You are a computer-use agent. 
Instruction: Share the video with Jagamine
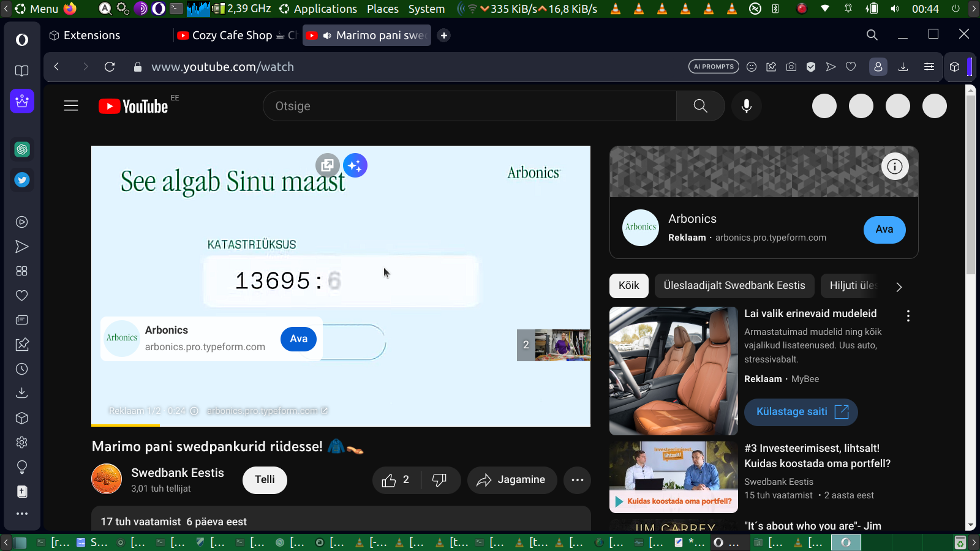(x=512, y=480)
